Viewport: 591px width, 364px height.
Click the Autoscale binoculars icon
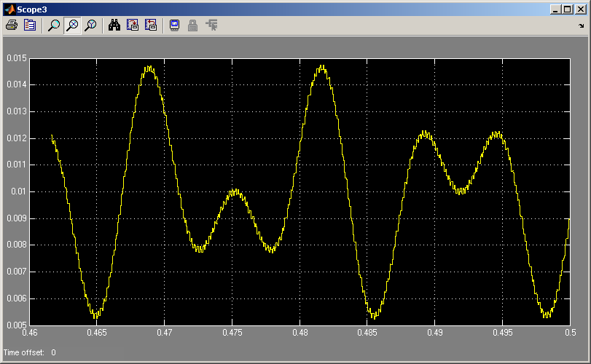[x=114, y=25]
